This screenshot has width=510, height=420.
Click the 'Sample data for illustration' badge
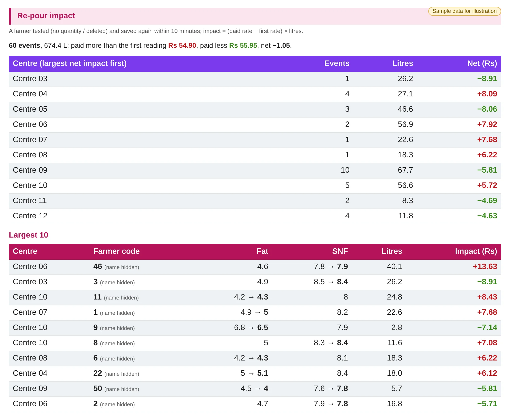(x=464, y=11)
